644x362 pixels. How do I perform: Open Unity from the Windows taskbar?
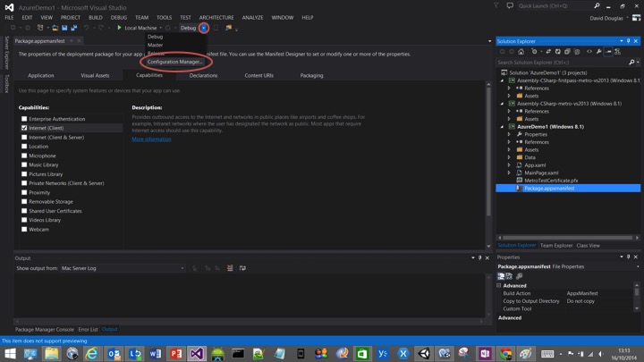pos(424,353)
